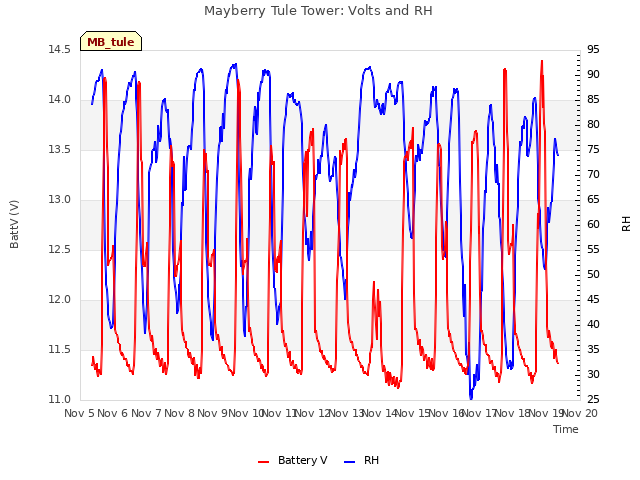640x480 pixels.
Task: Click the Nov 5 x-axis tick label
Action: point(79,413)
